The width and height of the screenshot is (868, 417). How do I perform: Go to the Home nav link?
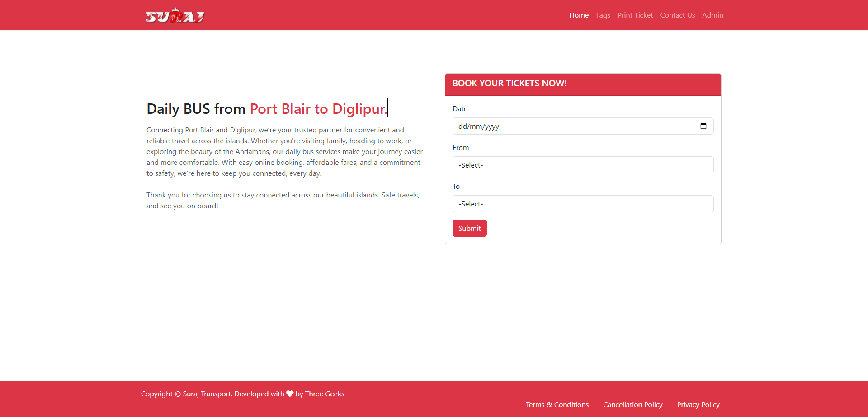579,15
